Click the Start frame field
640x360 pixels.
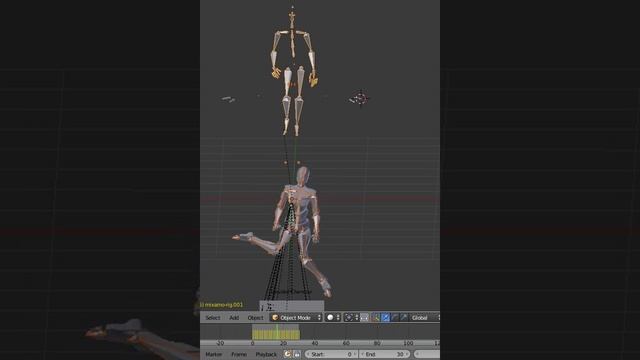click(x=331, y=354)
